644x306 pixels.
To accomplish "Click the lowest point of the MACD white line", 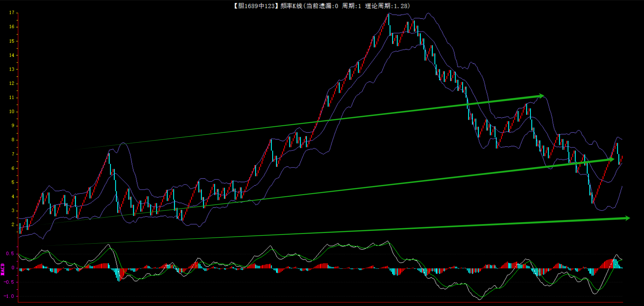I will pos(480,299).
